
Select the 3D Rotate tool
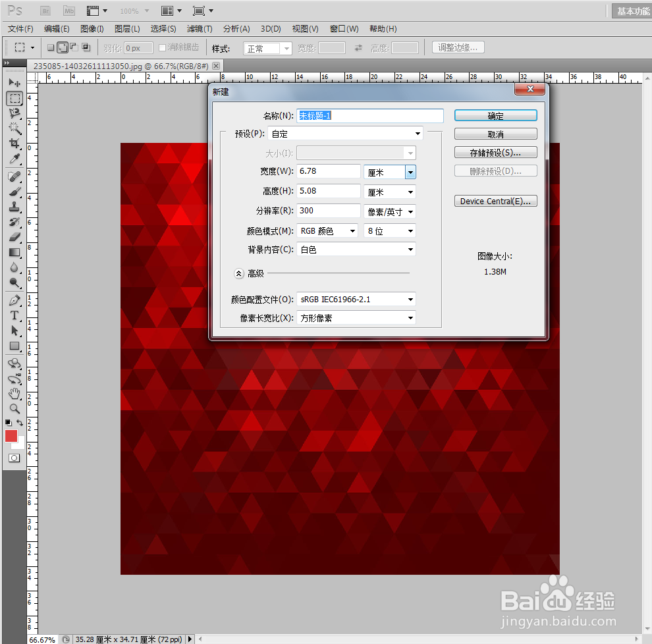point(14,363)
